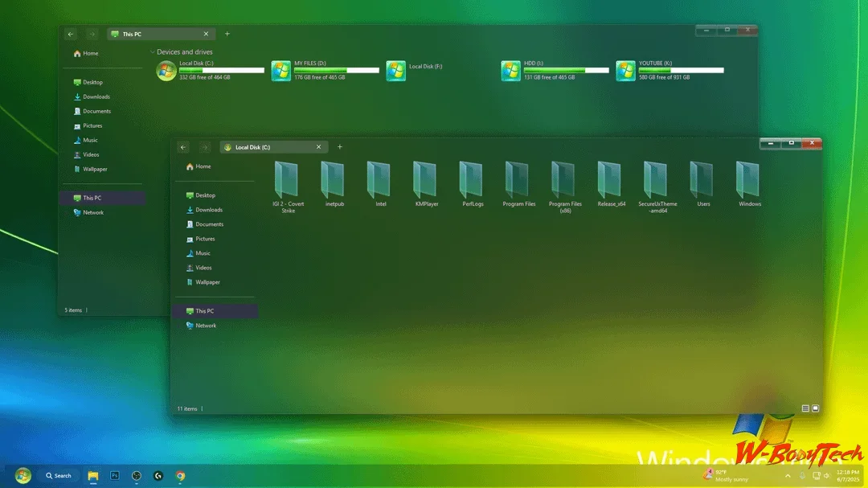
Task: Open a new tab with the plus button
Action: [339, 147]
